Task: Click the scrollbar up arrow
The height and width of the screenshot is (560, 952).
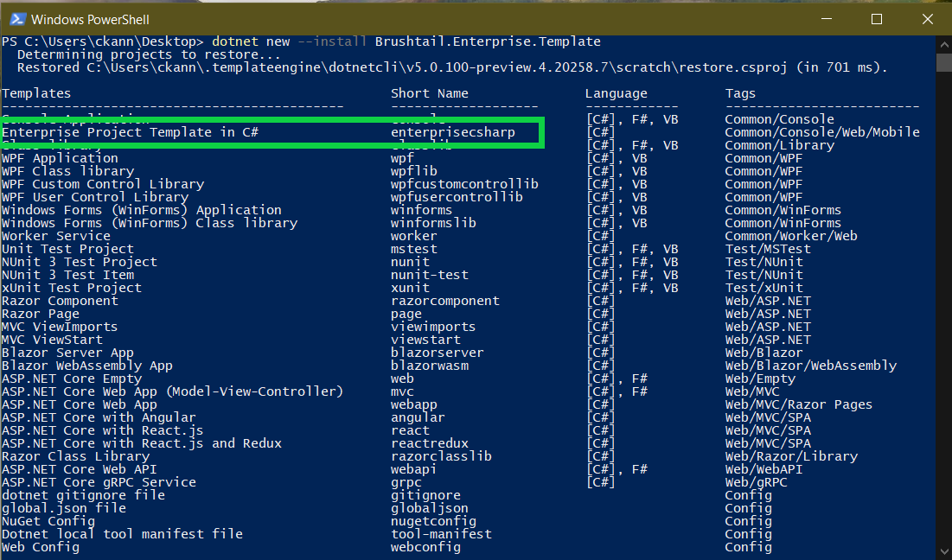Action: click(x=944, y=44)
